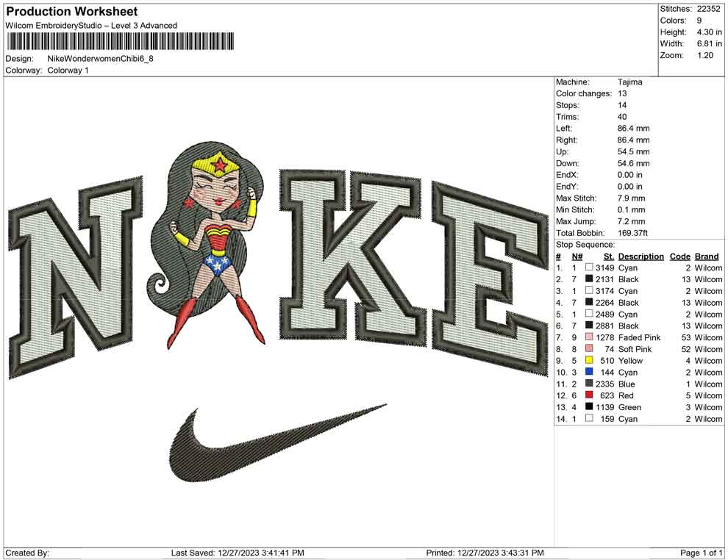Click the Total Bobbin value '169.37ft'

(x=632, y=233)
